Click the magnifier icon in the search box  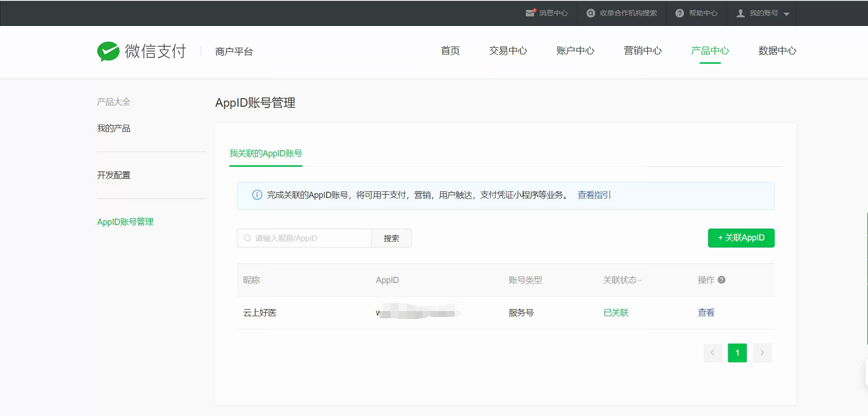247,238
